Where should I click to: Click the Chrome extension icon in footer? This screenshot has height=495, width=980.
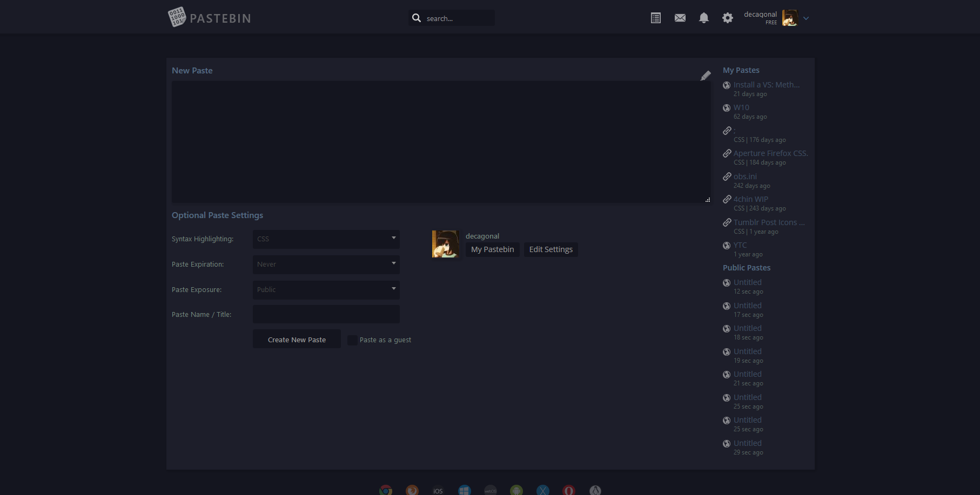(385, 490)
